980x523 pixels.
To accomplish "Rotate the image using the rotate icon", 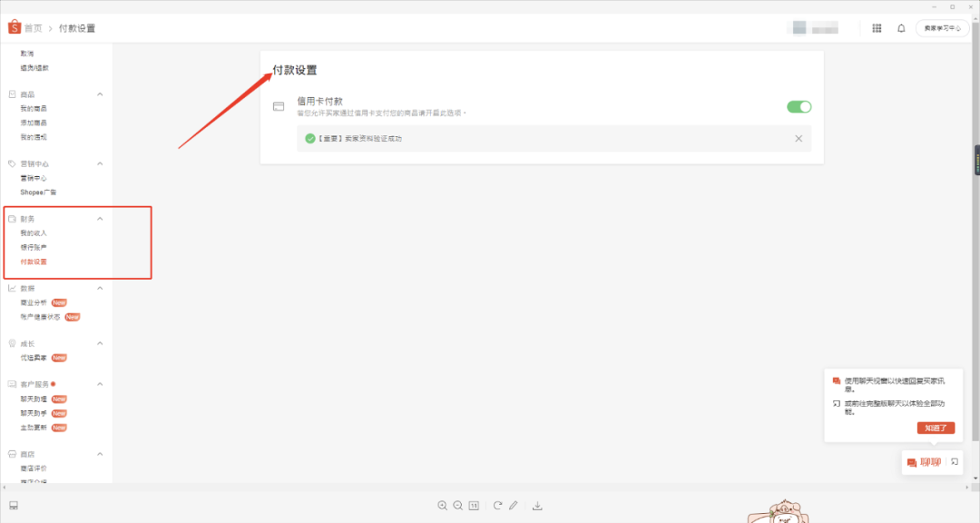I will point(497,505).
